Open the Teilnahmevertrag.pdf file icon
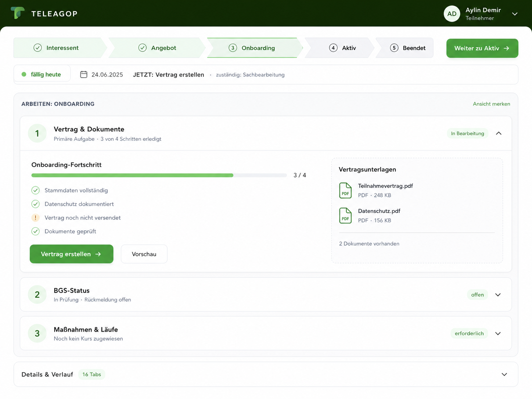This screenshot has width=532, height=399. (345, 190)
